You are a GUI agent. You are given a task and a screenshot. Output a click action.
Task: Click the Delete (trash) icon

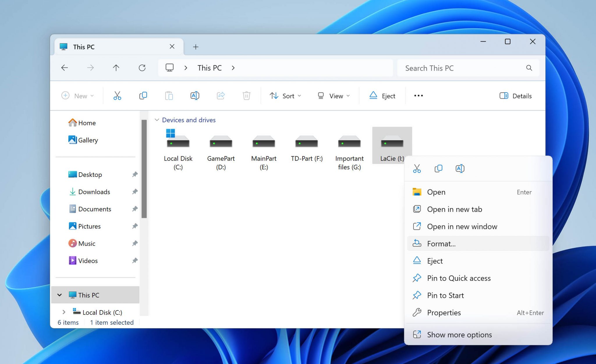(246, 95)
